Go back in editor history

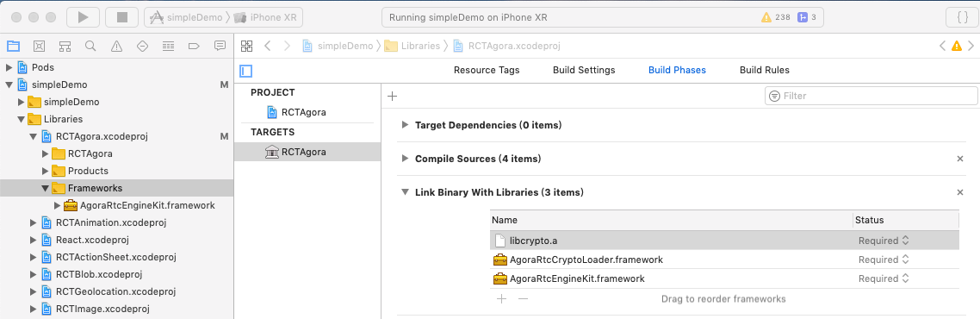267,46
